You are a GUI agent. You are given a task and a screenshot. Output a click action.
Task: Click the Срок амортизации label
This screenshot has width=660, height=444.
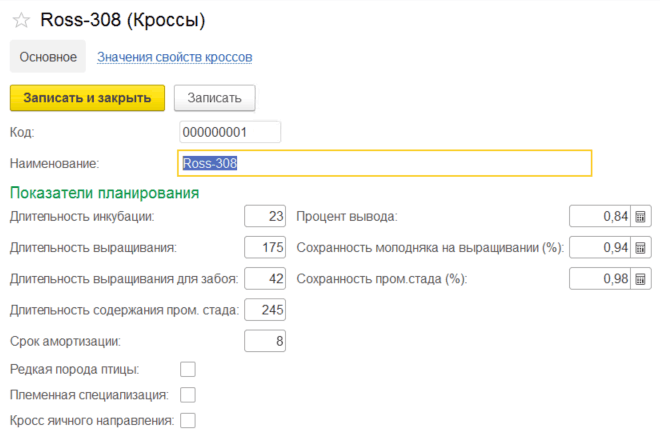coord(65,341)
